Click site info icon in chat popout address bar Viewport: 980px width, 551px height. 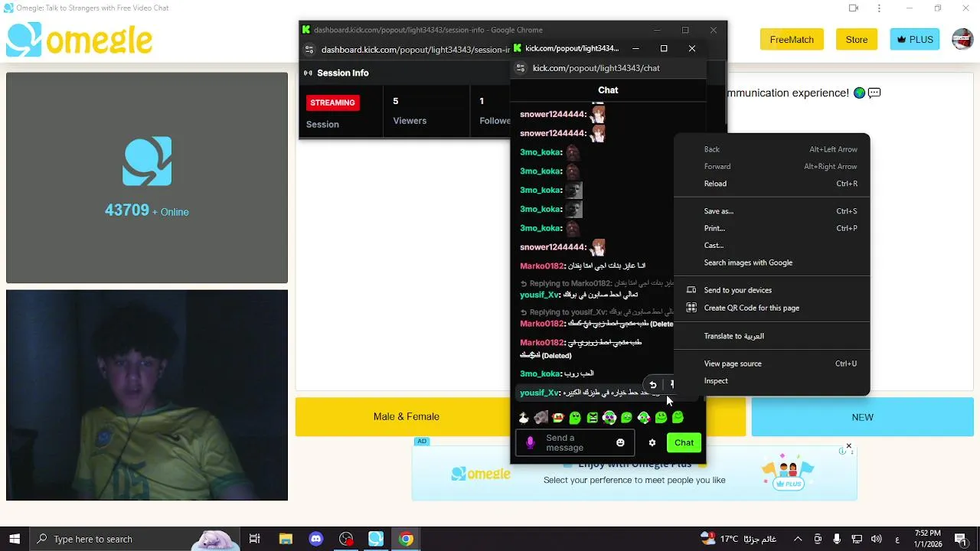pyautogui.click(x=521, y=68)
